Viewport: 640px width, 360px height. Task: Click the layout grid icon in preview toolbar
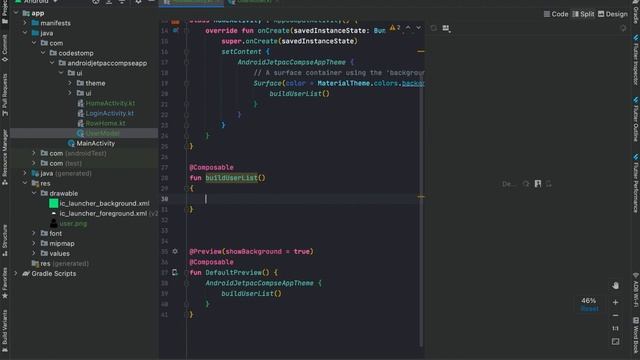coord(446,28)
